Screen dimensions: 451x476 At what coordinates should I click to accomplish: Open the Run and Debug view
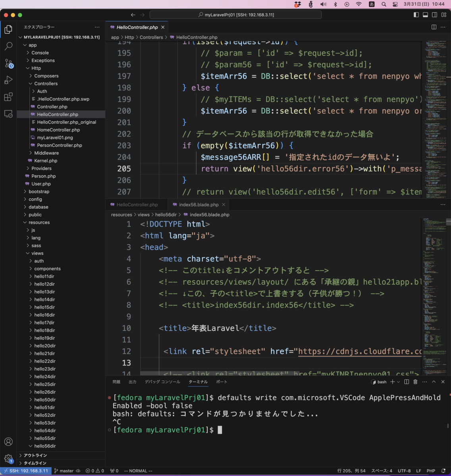point(9,80)
